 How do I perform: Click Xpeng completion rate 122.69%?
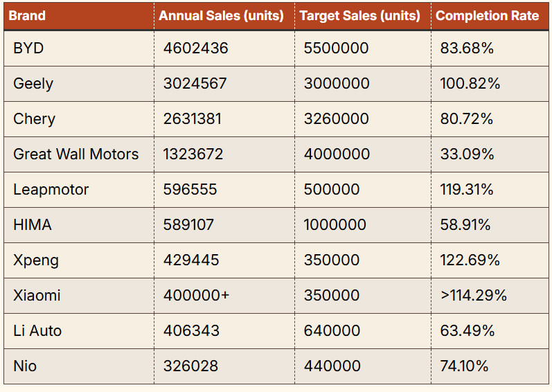tap(470, 260)
